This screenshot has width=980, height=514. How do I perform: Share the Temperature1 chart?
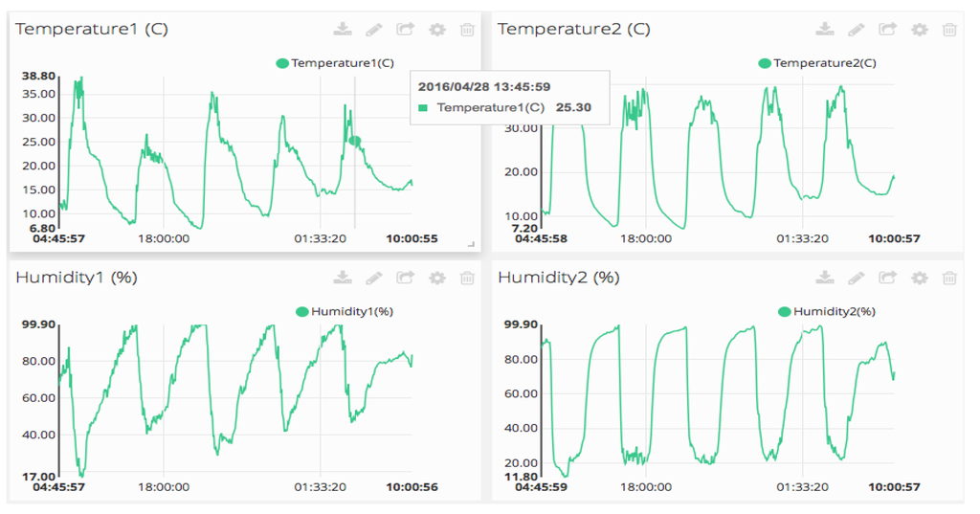(406, 29)
